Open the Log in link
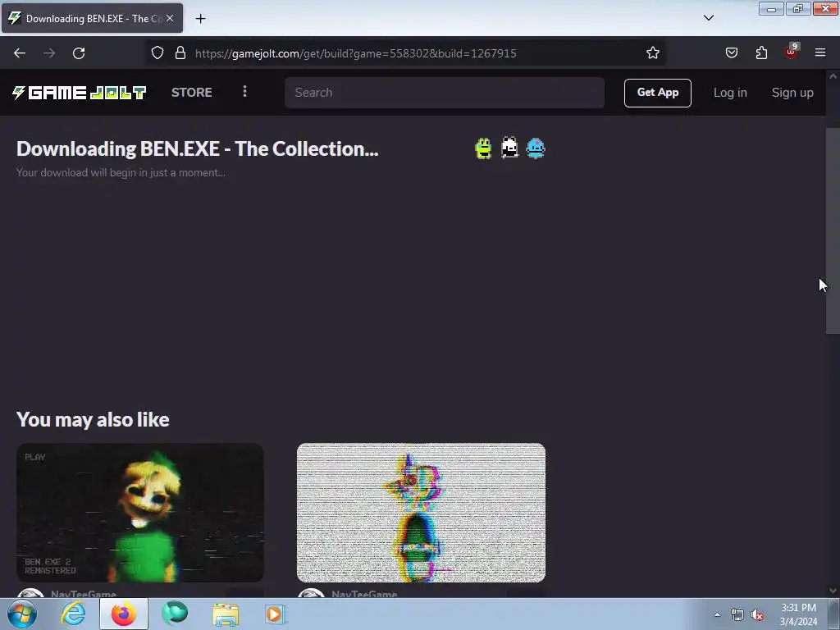The width and height of the screenshot is (840, 630). (729, 93)
